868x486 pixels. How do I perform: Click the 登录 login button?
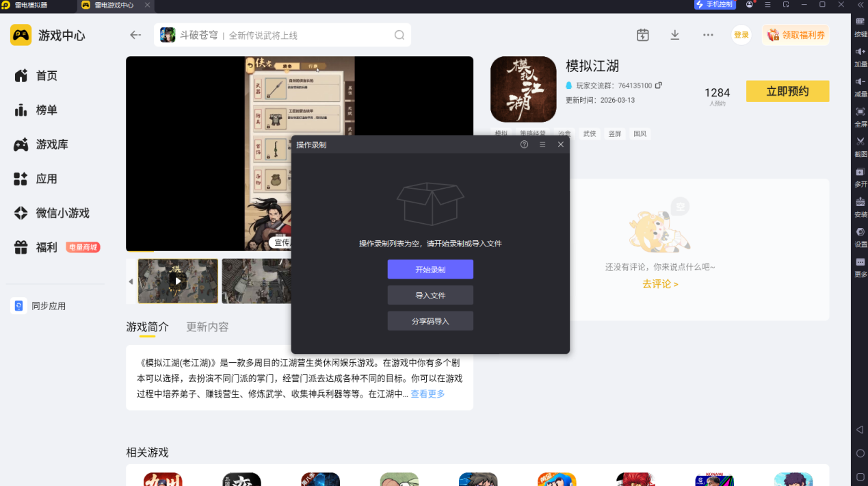click(741, 35)
